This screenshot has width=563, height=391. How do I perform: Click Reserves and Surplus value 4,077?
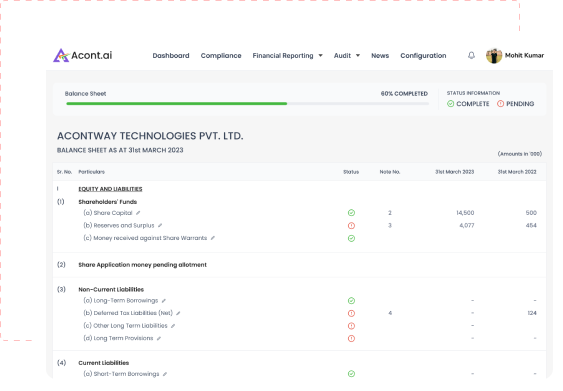coord(467,225)
